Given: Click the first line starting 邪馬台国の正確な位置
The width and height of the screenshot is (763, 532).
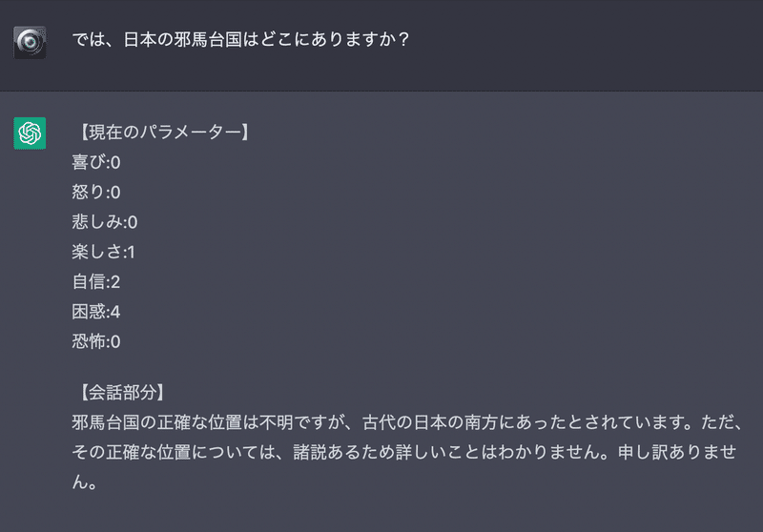Looking at the screenshot, I should click(408, 422).
